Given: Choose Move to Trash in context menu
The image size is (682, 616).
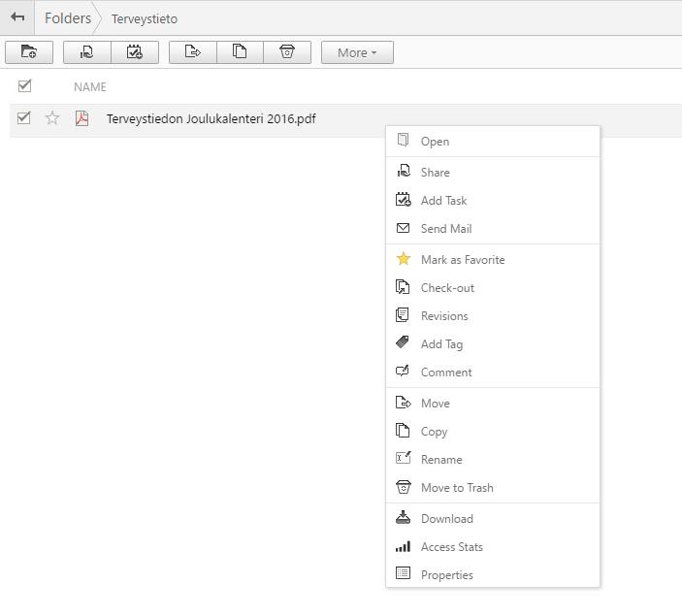Looking at the screenshot, I should point(457,488).
